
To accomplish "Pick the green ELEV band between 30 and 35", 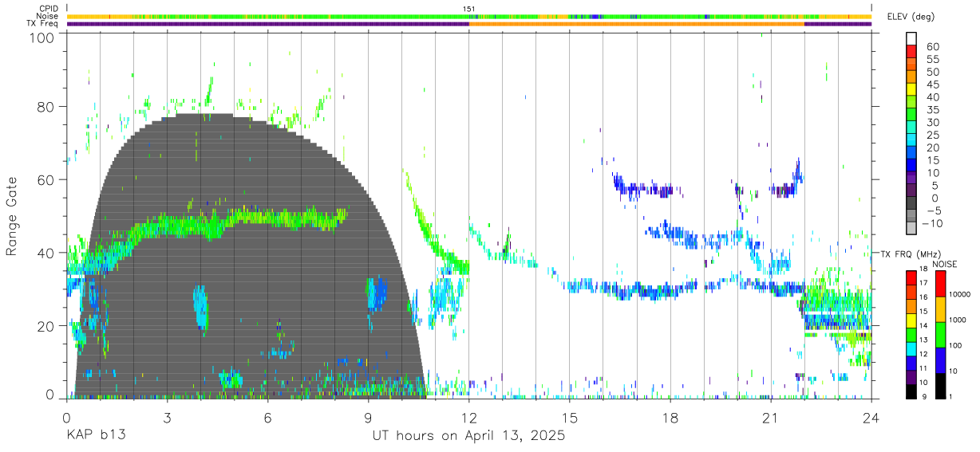I will pos(911,116).
